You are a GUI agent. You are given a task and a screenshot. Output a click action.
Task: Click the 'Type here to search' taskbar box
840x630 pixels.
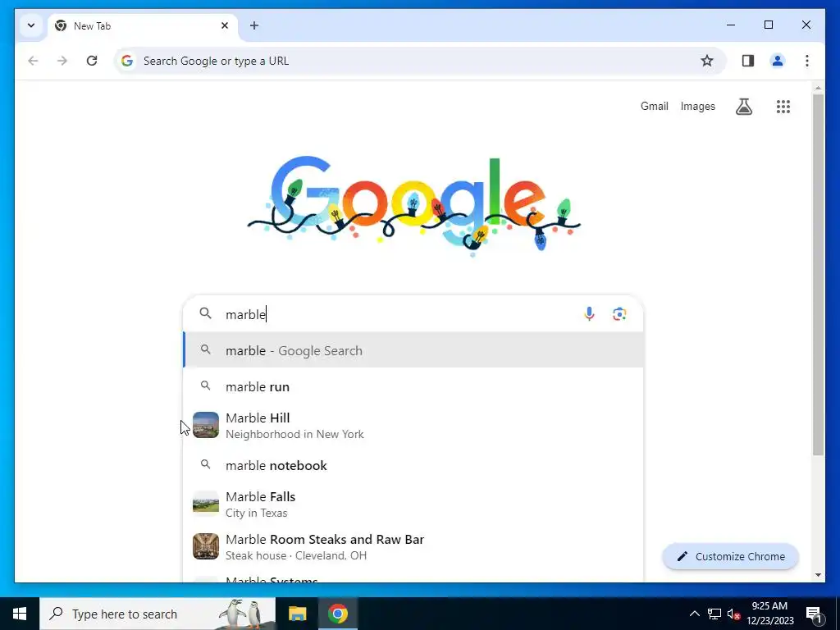tap(157, 614)
